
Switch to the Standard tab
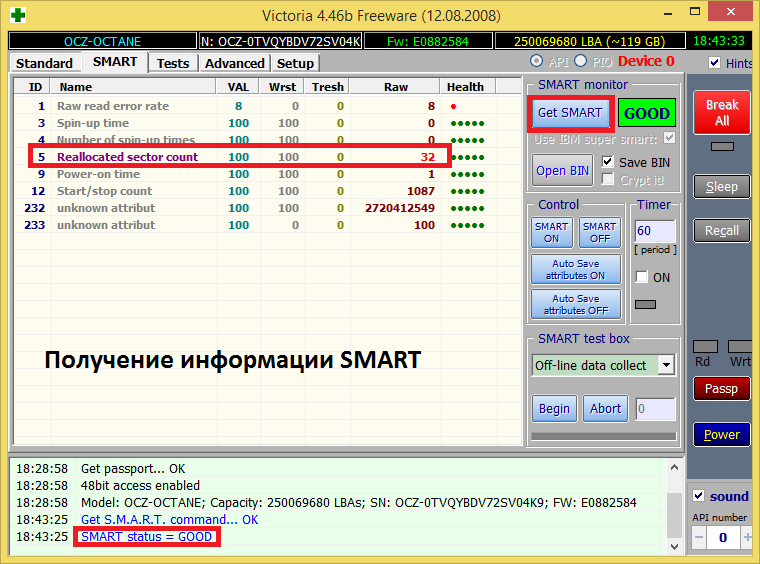click(x=44, y=63)
